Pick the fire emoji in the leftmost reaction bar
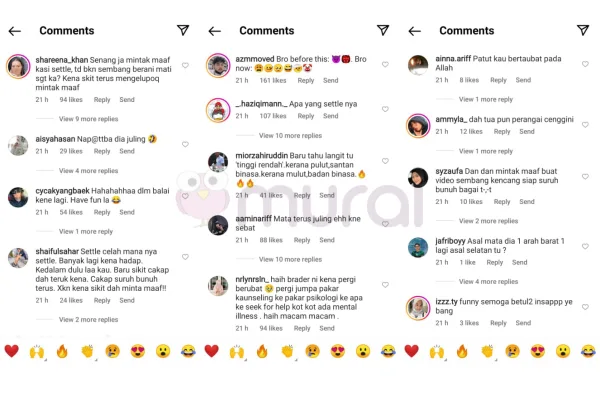The width and height of the screenshot is (600, 400). tap(62, 351)
